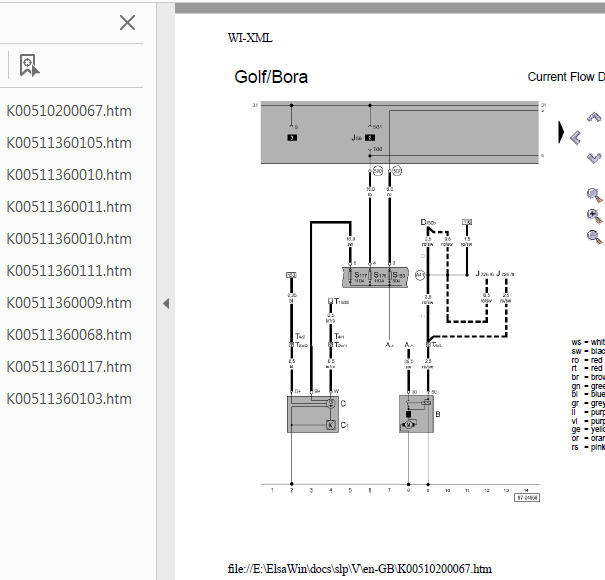Click the top plain magnifier icon
Viewport: 605px width, 580px height.
[x=594, y=195]
